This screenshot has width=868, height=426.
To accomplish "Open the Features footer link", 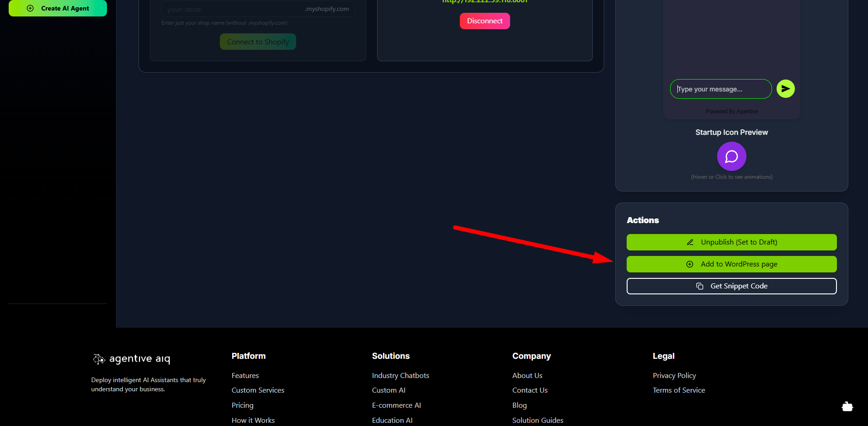I will 245,375.
